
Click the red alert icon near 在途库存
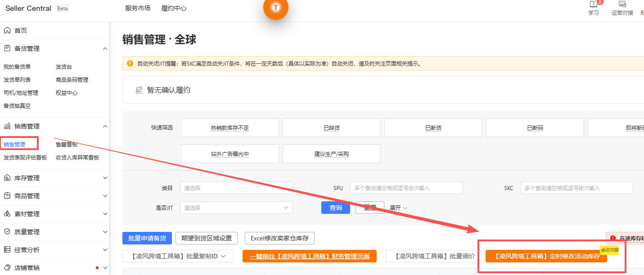(612, 238)
